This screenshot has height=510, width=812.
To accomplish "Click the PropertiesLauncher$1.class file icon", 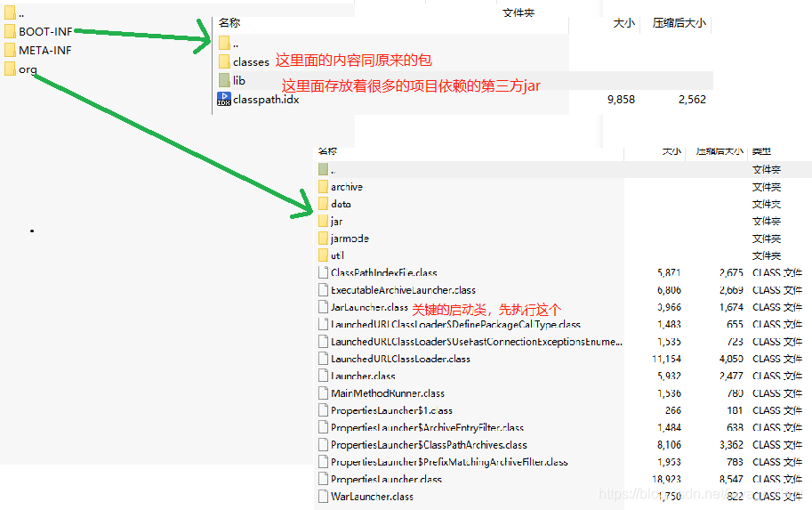I will 323,410.
